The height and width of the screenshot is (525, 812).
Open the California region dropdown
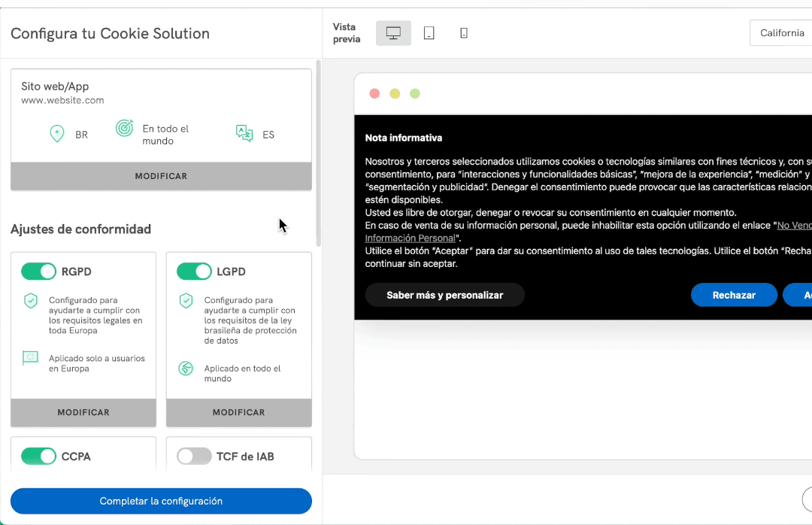[x=781, y=33]
